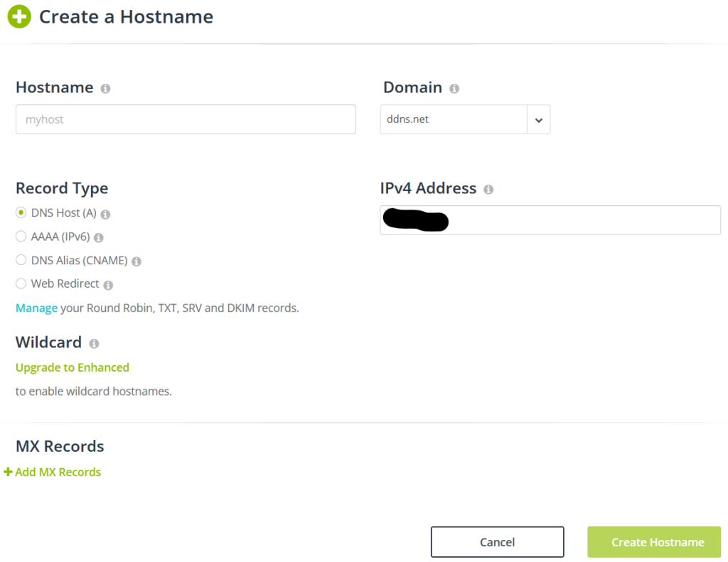Viewport: 728px width, 562px height.
Task: Choose the DNS Alias (CNAME) radio option
Action: click(x=21, y=260)
